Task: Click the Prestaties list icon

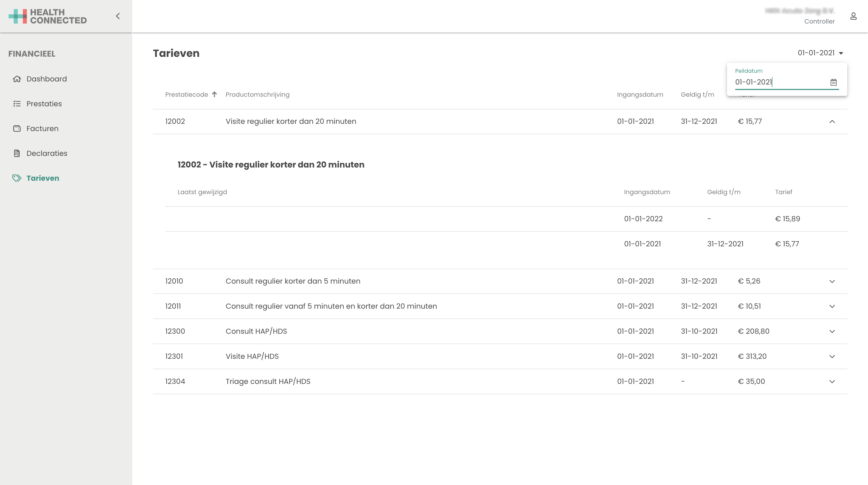Action: coord(17,104)
